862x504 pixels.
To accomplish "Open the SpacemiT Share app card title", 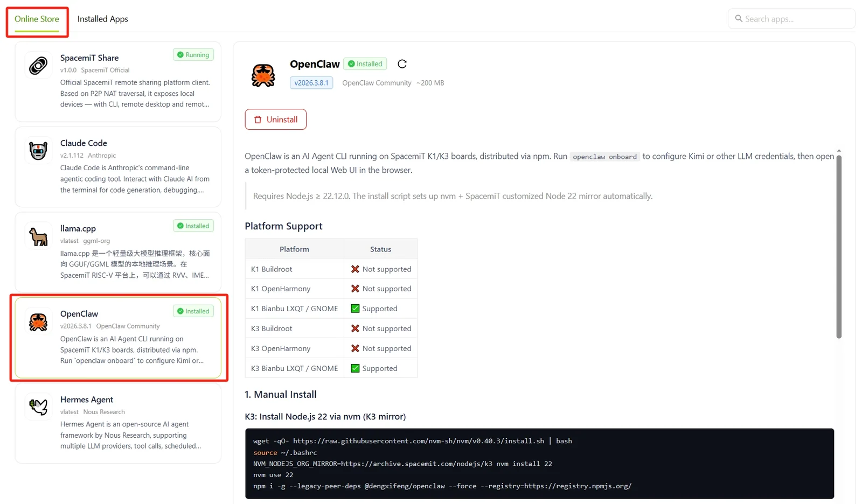I will [x=89, y=58].
